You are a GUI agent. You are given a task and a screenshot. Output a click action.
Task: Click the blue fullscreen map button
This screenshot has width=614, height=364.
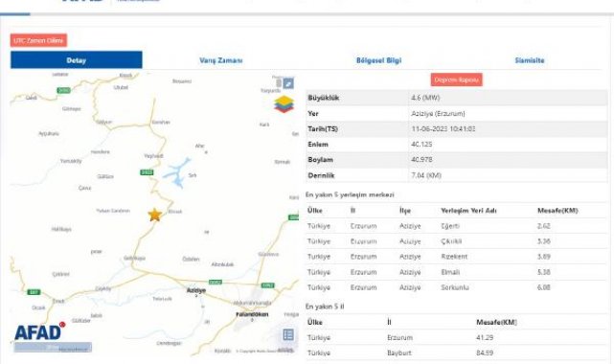point(288,83)
